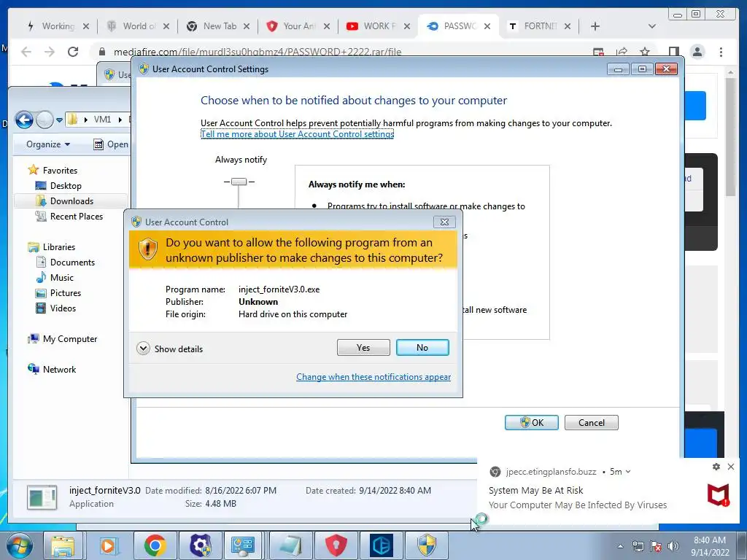
Task: Open Windows Explorer from taskbar
Action: click(63, 545)
